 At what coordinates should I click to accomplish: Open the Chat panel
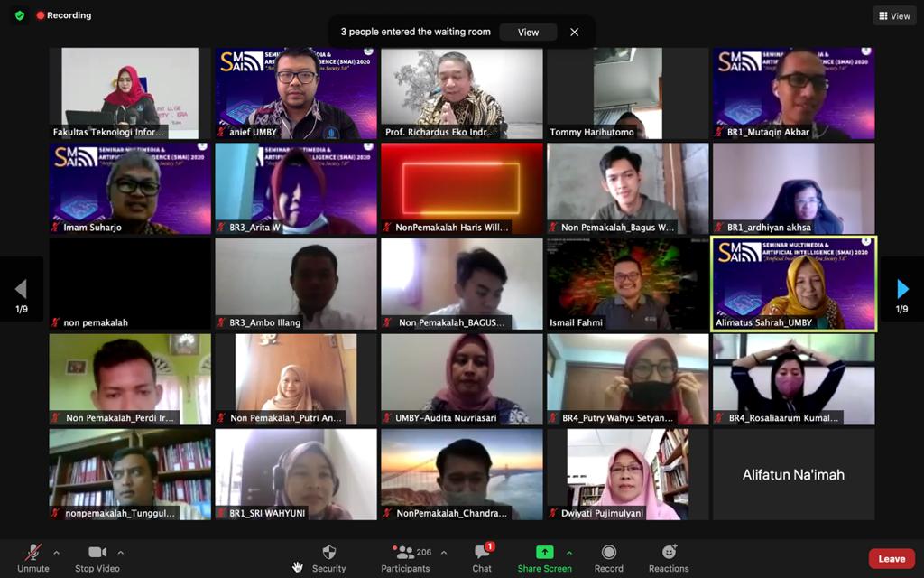point(482,558)
